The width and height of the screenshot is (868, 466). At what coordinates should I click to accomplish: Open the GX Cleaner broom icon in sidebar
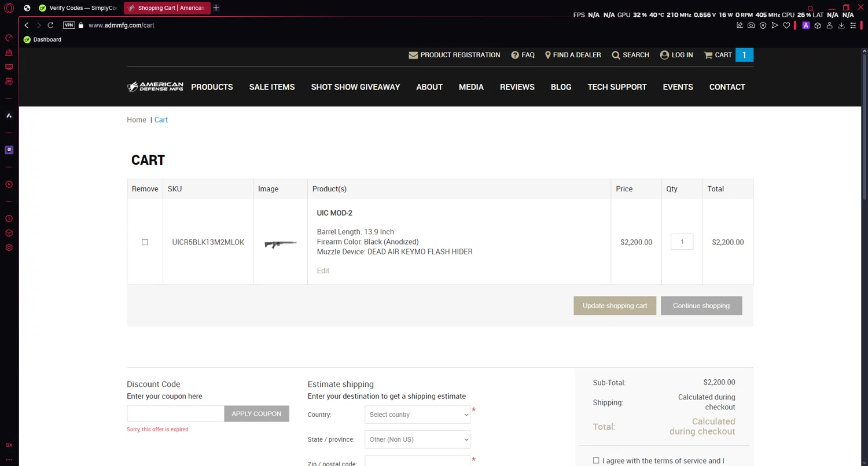tap(9, 53)
